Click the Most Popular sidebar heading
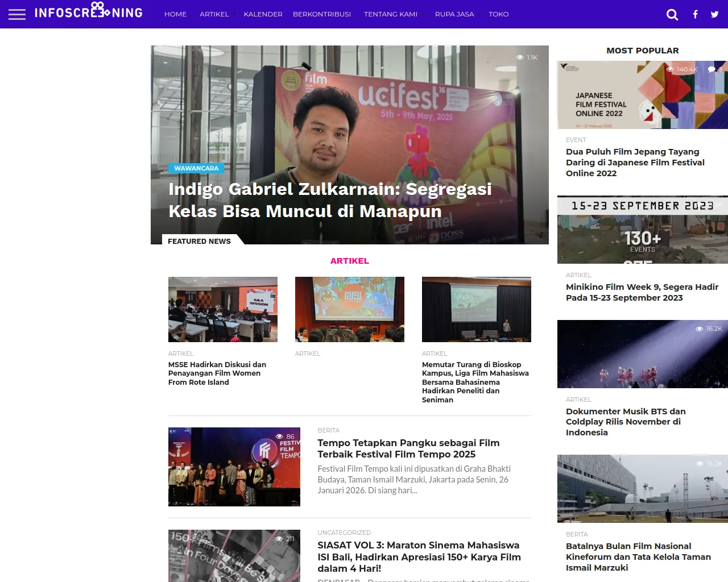This screenshot has width=728, height=582. tap(643, 51)
